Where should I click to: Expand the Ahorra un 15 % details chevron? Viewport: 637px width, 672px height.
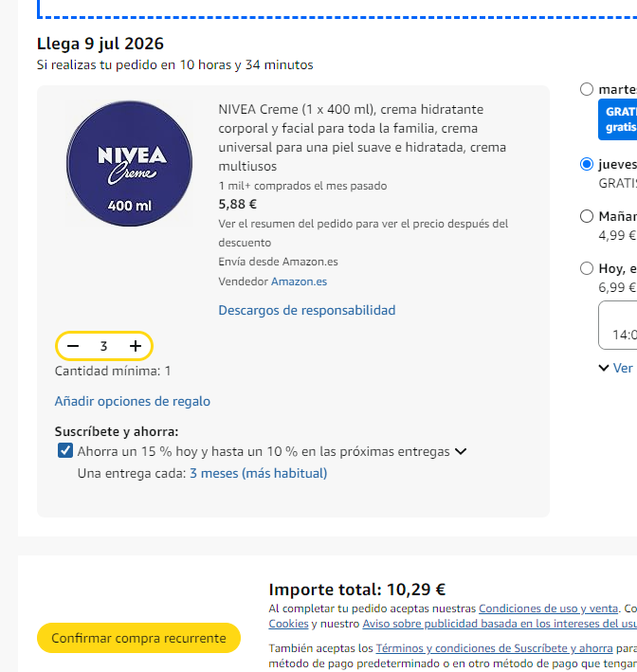461,451
